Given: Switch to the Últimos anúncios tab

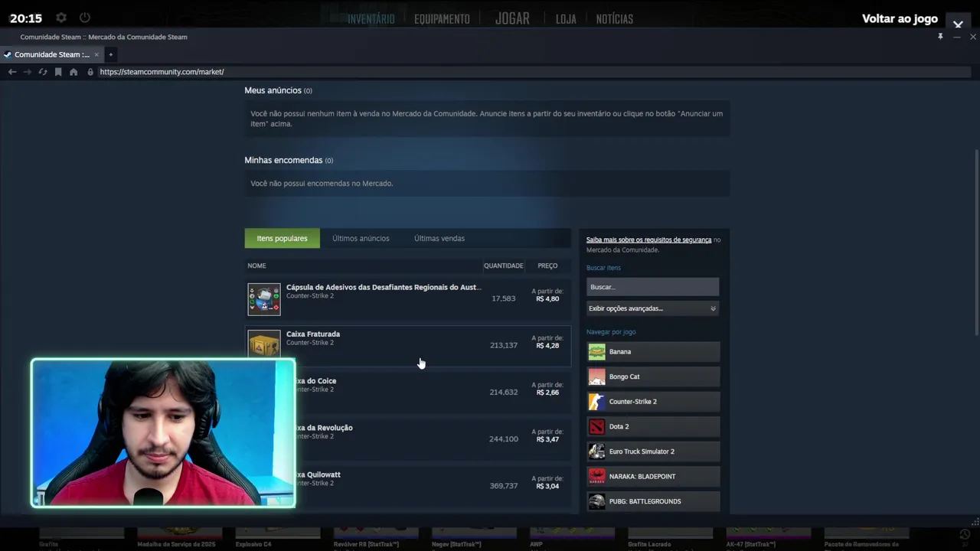Looking at the screenshot, I should click(x=361, y=238).
